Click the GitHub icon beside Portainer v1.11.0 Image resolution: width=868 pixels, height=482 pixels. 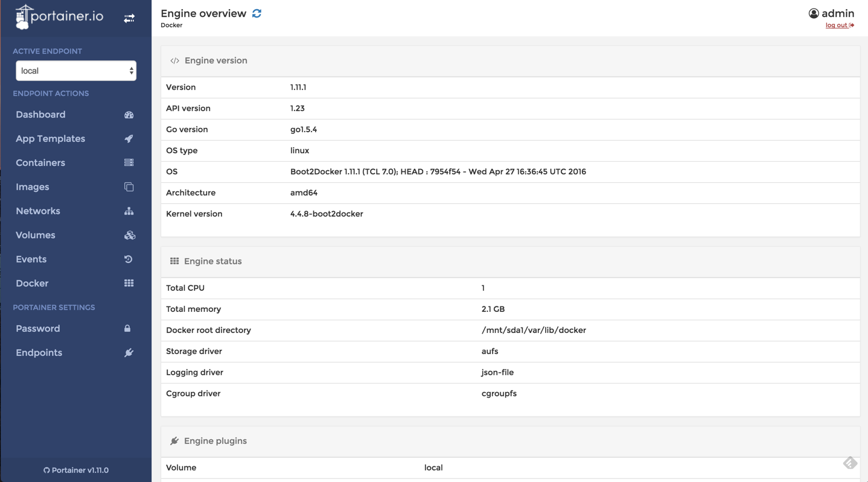pos(46,471)
